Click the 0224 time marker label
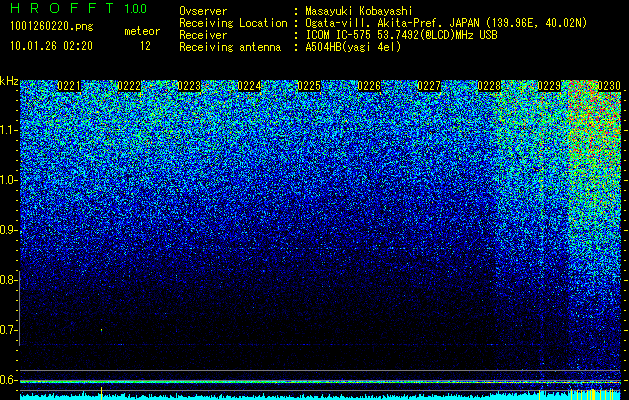 (249, 86)
